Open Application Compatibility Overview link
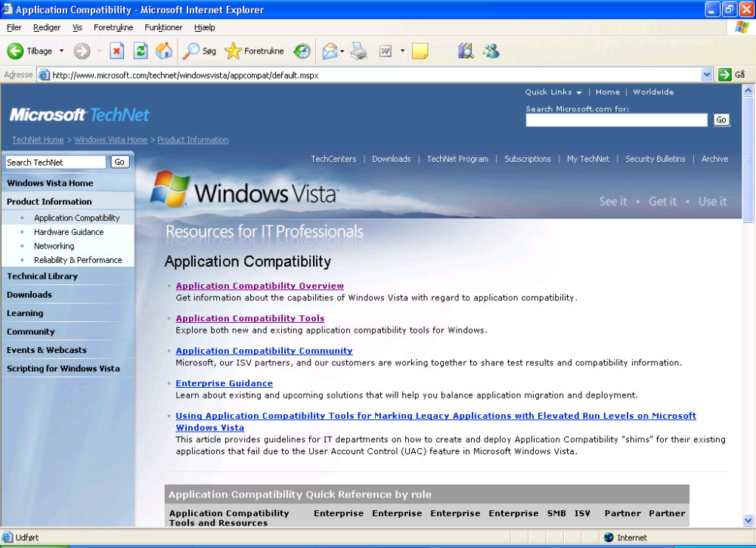The width and height of the screenshot is (756, 548). [259, 286]
